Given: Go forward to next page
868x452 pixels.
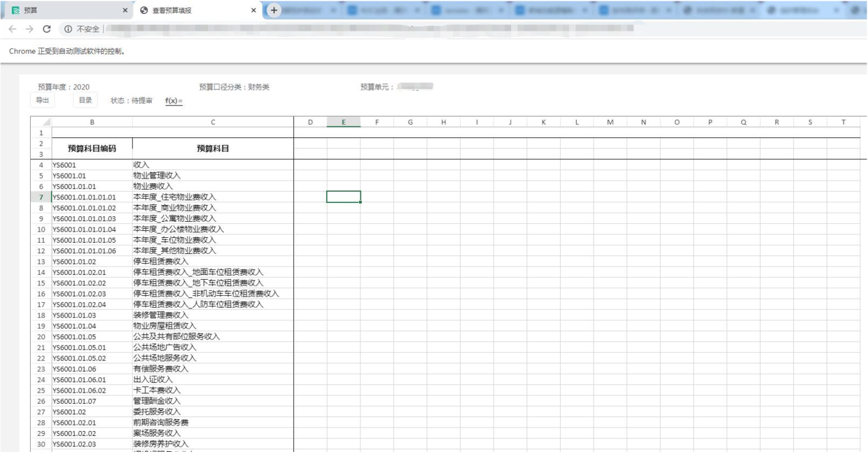Looking at the screenshot, I should (x=29, y=29).
